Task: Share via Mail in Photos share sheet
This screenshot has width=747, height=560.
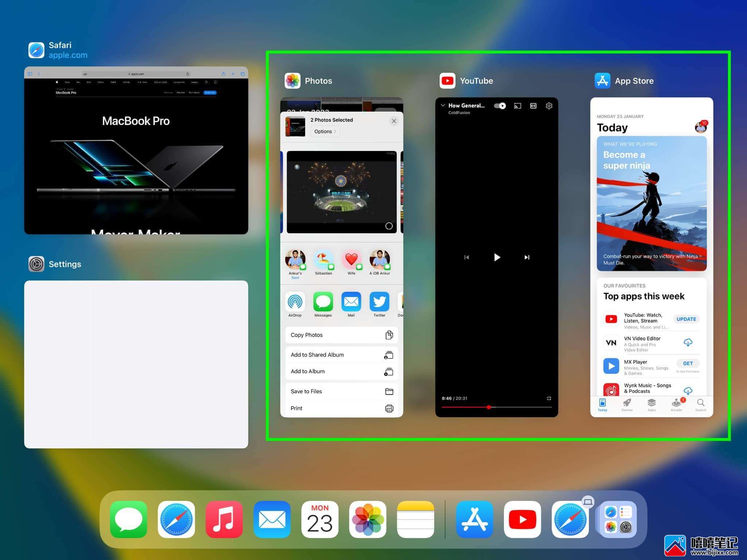Action: coord(351,304)
